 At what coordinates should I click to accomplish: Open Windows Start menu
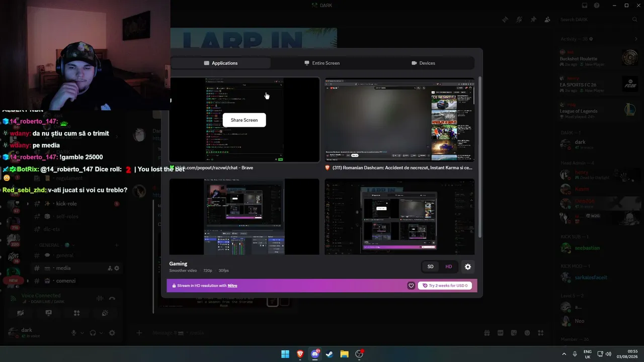tap(285, 354)
